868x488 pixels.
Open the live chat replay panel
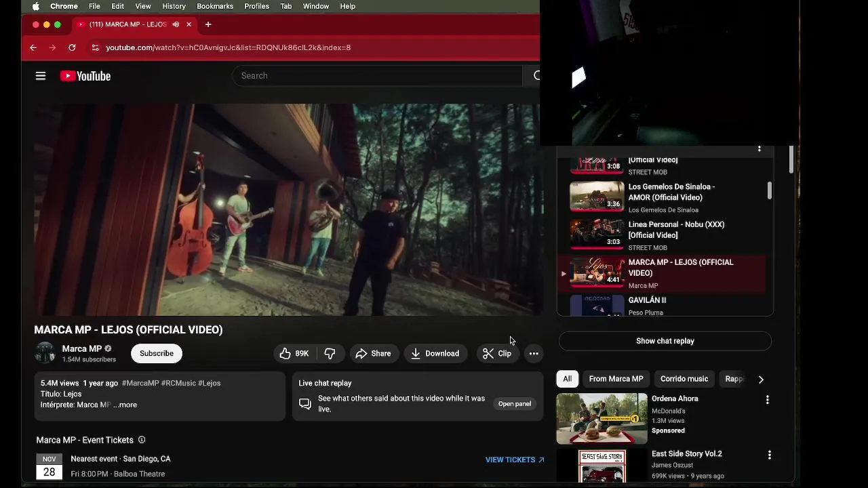point(515,404)
